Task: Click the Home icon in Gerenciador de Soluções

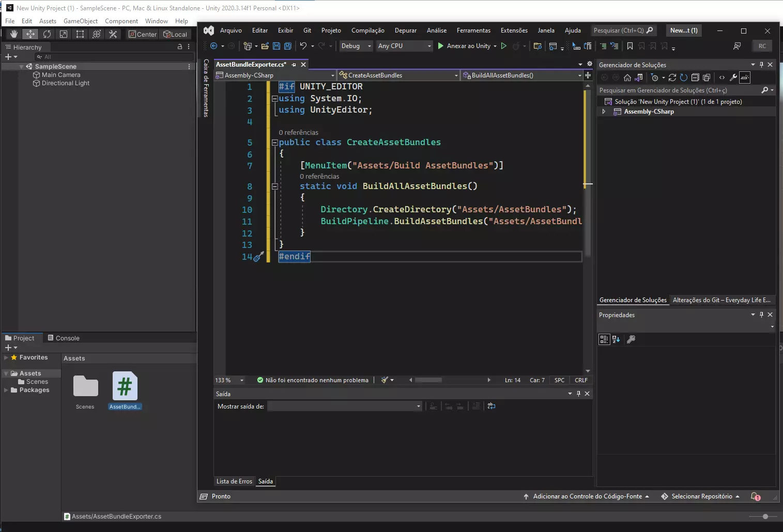Action: (x=627, y=77)
